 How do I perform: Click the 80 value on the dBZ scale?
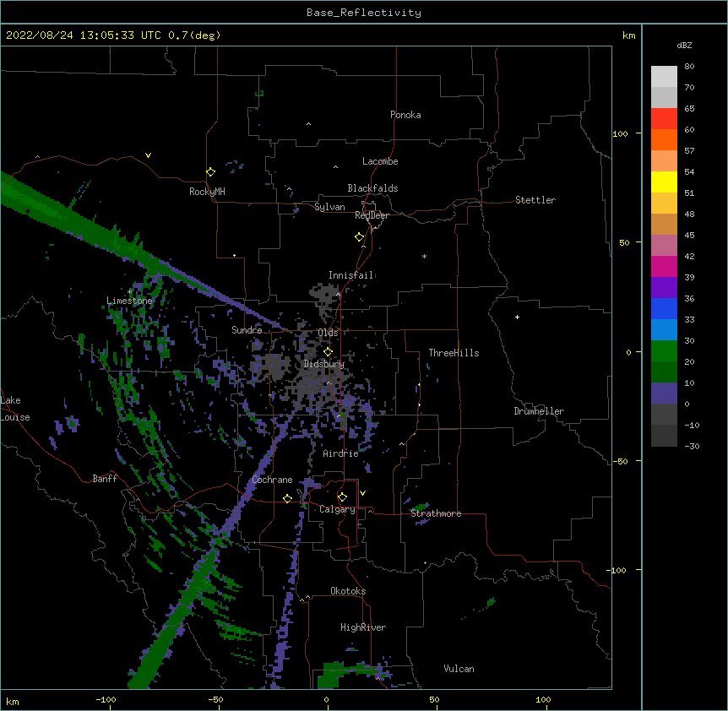689,67
